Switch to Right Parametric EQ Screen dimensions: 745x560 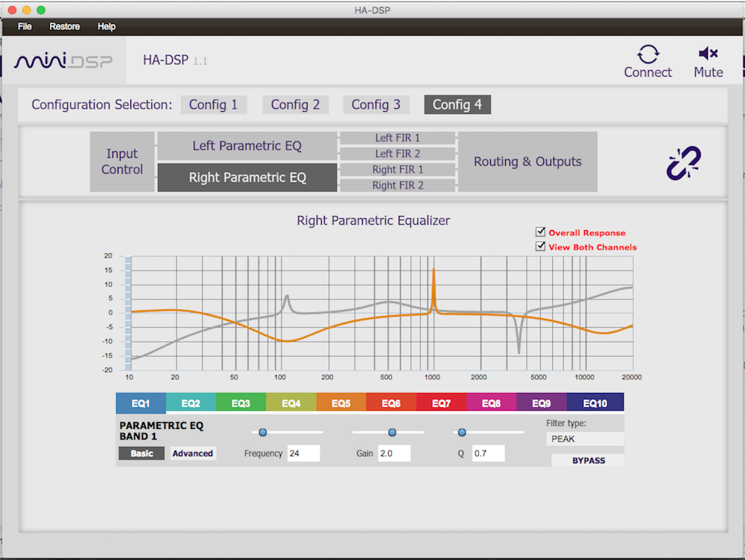pyautogui.click(x=247, y=178)
